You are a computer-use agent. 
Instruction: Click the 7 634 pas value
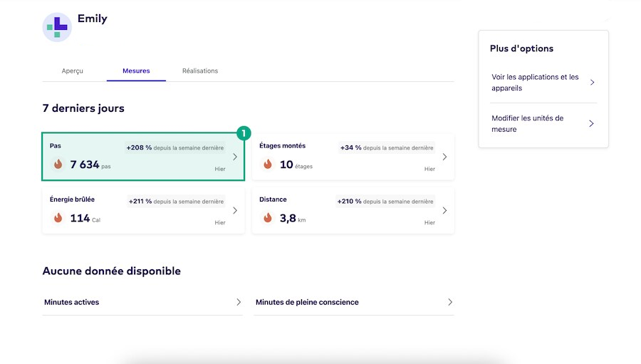coord(90,165)
